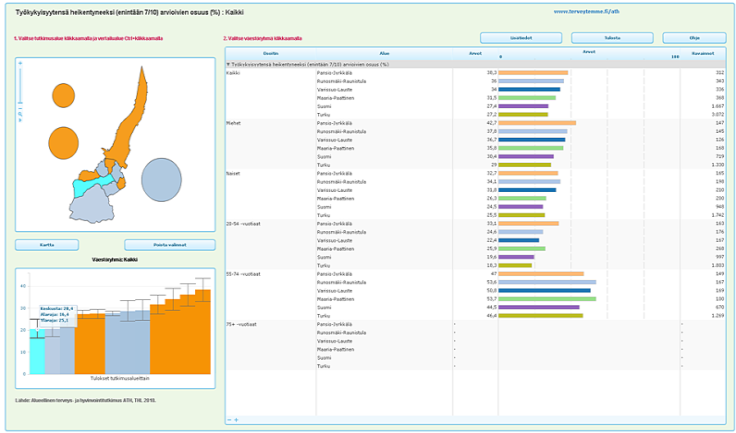Click the minus icon in table footer
Screen dimensions: 736x433
(x=230, y=420)
